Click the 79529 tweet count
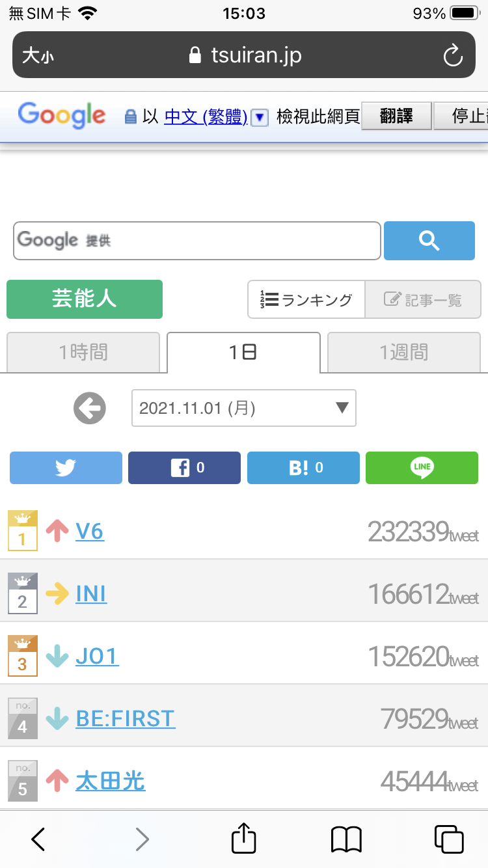 click(430, 720)
